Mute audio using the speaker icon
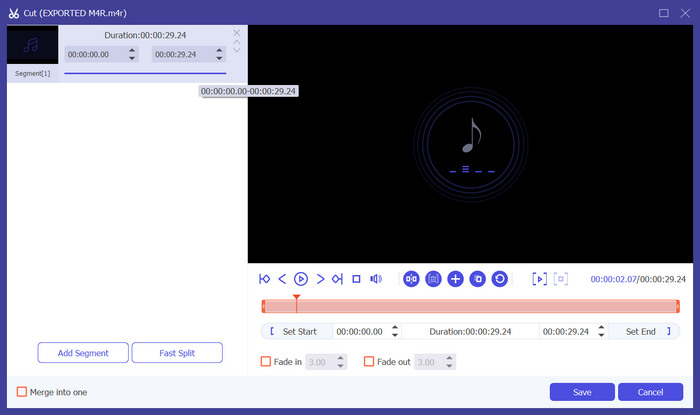 [376, 279]
